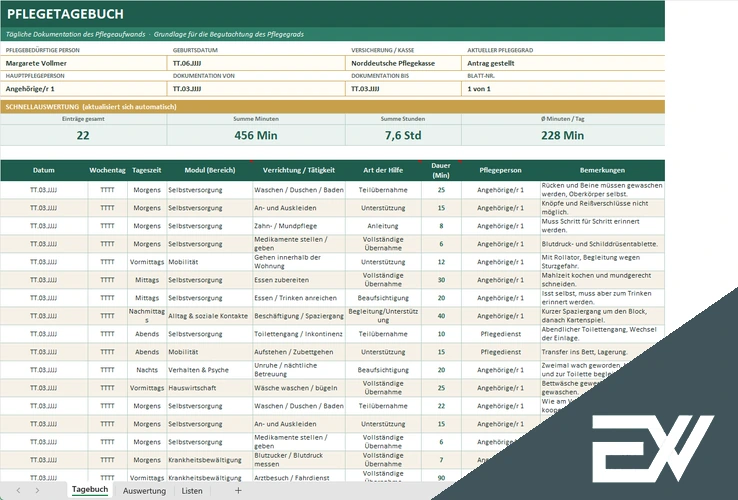Add a new sheet with plus icon
Screen dimensions: 738x500
click(x=238, y=491)
